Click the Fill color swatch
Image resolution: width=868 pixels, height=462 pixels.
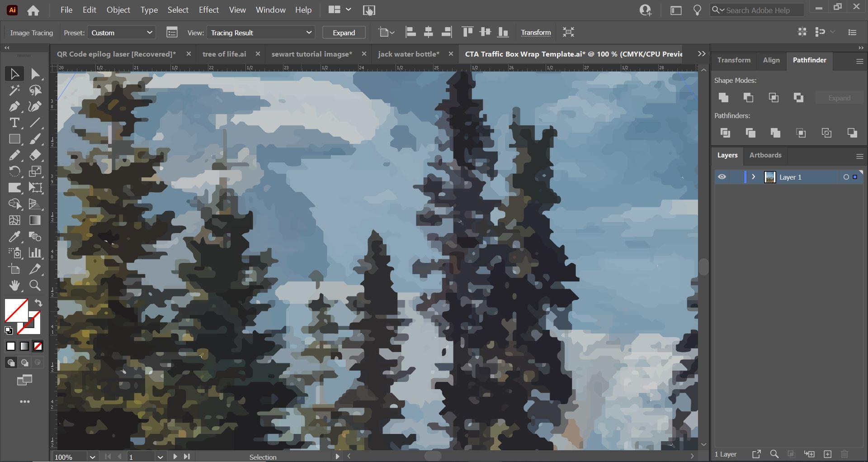coord(16,310)
